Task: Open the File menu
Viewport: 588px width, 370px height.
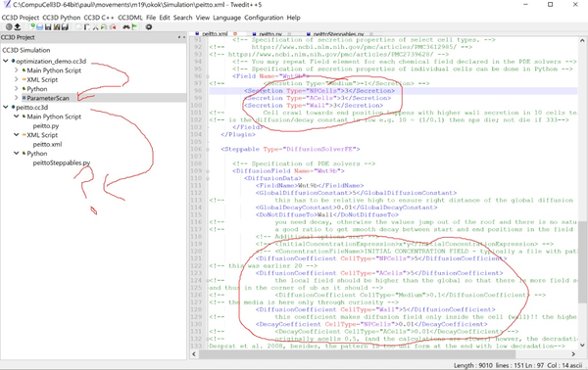Action: point(151,18)
